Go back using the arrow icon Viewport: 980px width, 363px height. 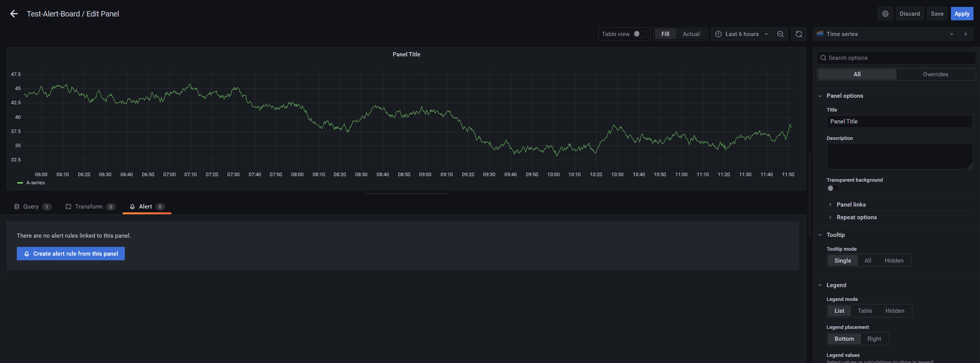[x=14, y=14]
